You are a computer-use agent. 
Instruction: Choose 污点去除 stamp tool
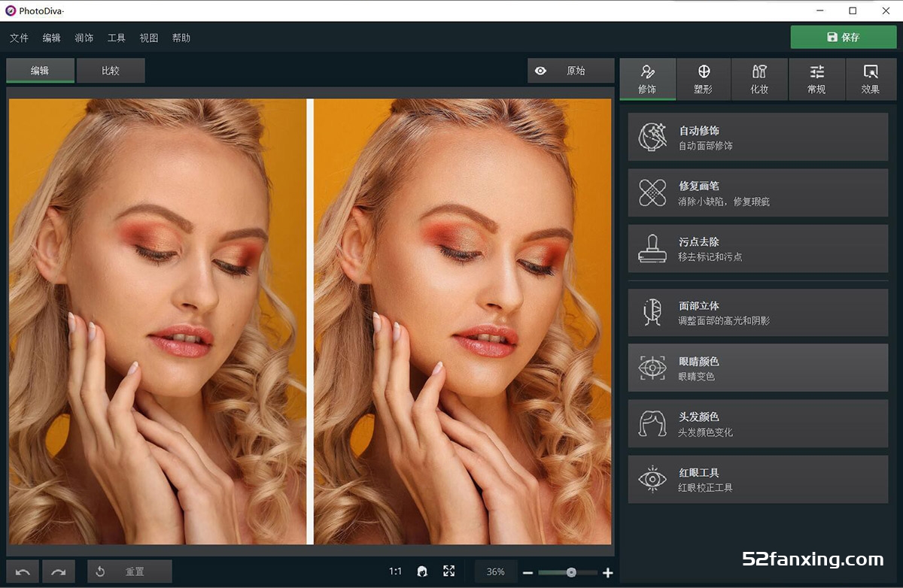point(758,248)
